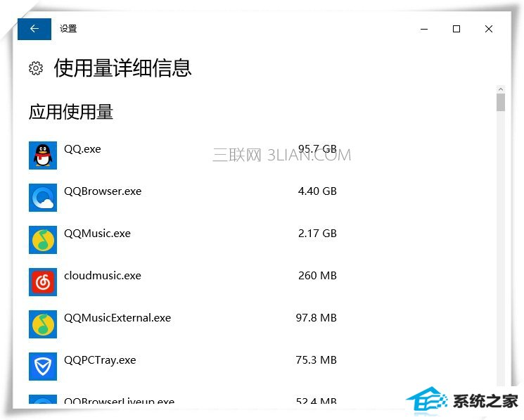Go back using the blue arrow button
Viewport: 524px width, 420px height.
click(x=34, y=29)
